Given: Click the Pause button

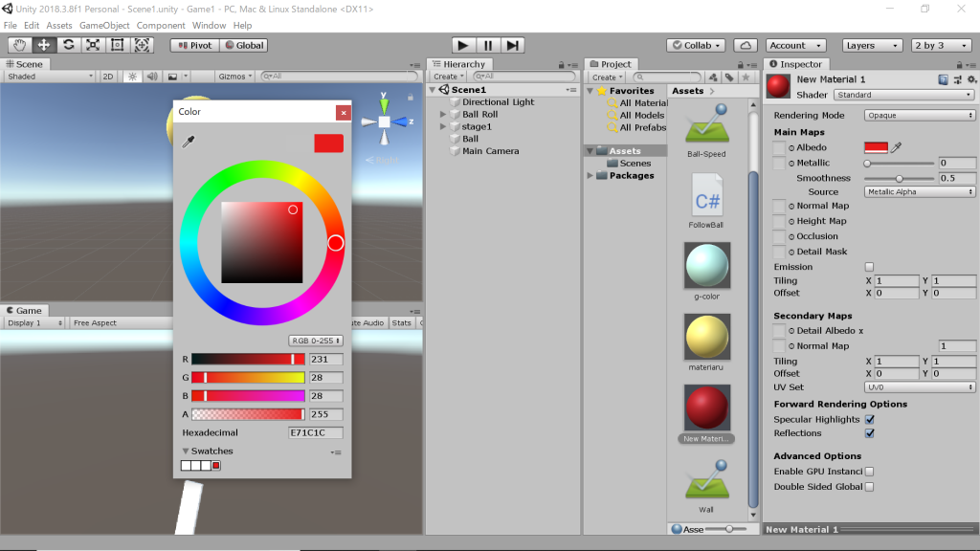Looking at the screenshot, I should [x=487, y=45].
